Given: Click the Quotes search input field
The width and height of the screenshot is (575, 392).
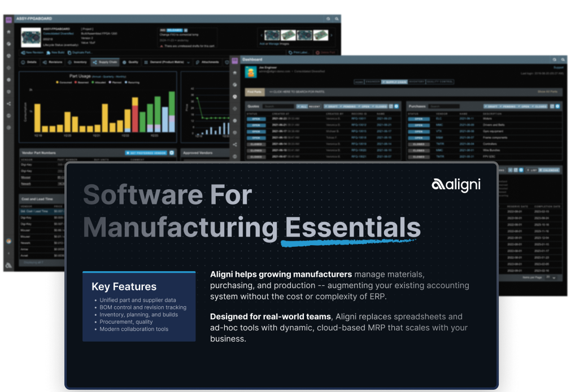Looking at the screenshot, I should [x=278, y=106].
